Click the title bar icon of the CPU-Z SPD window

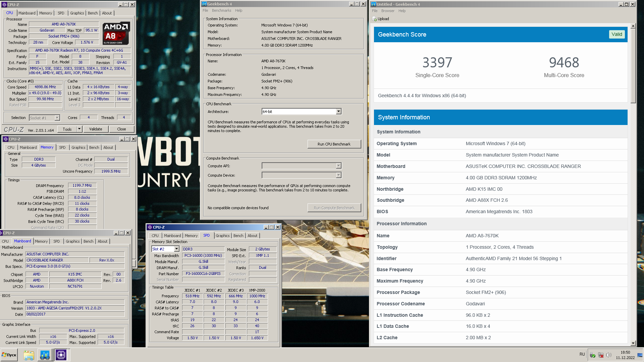(x=150, y=227)
